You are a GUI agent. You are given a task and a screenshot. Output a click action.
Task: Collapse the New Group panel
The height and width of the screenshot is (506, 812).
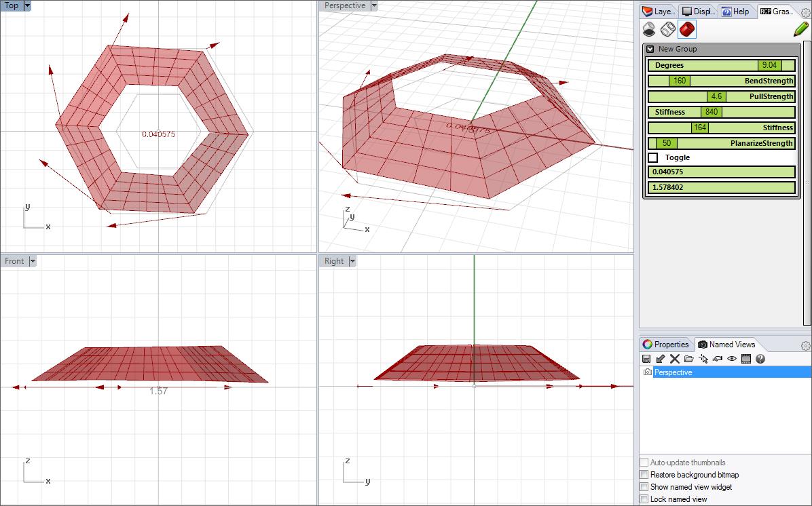(650, 49)
